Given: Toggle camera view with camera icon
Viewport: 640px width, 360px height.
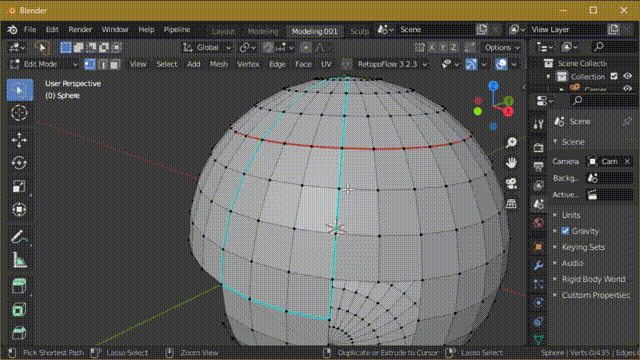Looking at the screenshot, I should pyautogui.click(x=511, y=183).
